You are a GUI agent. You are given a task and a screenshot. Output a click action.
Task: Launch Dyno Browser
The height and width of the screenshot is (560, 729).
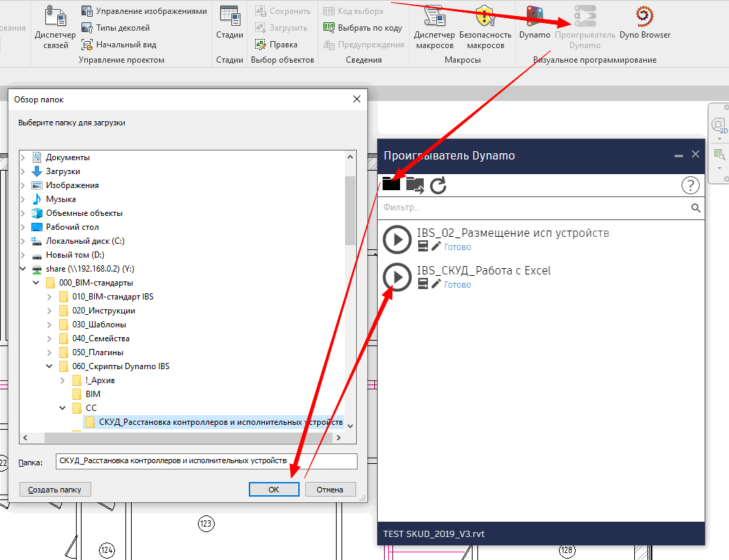(x=645, y=23)
